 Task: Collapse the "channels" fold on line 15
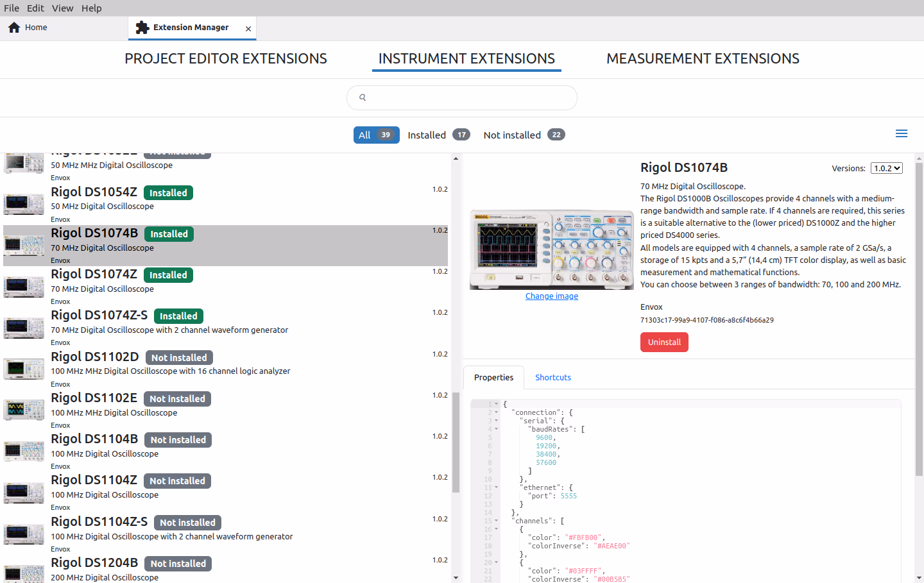(x=496, y=521)
